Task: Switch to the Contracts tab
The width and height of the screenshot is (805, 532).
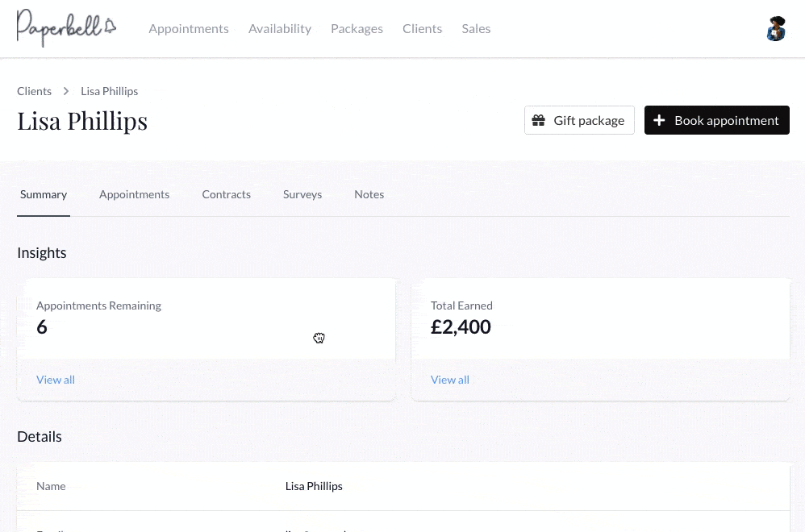Action: pyautogui.click(x=226, y=194)
